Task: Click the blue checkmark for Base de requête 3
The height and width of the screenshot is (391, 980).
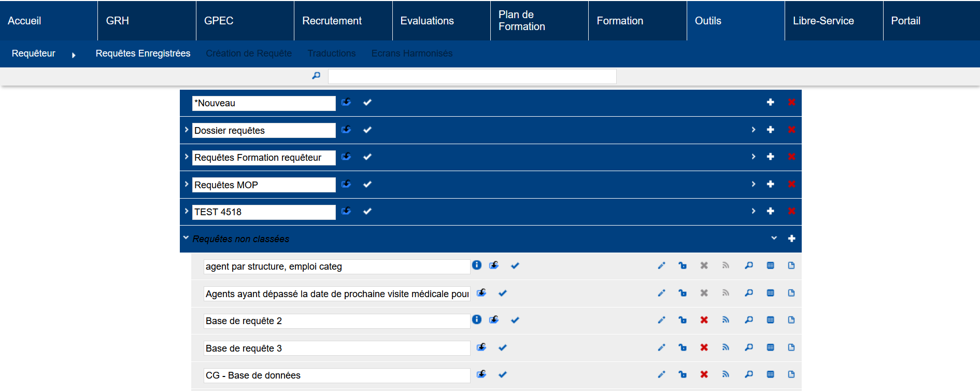Action: point(502,347)
